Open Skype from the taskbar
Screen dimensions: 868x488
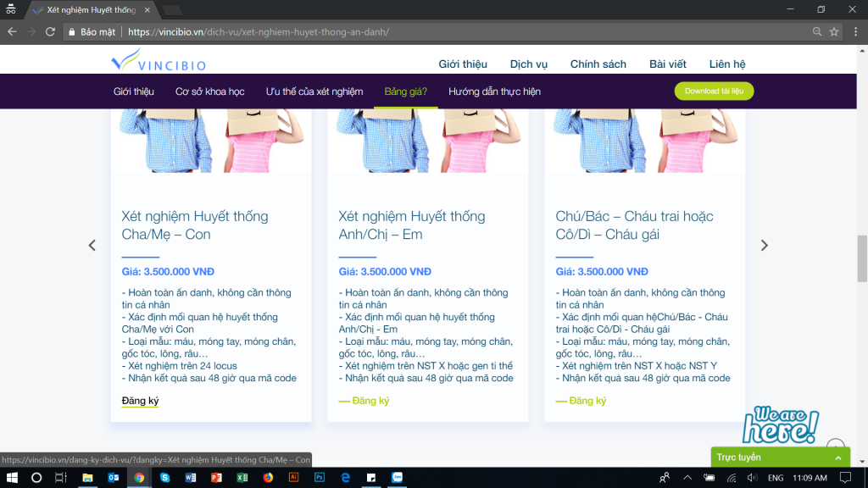click(x=165, y=478)
